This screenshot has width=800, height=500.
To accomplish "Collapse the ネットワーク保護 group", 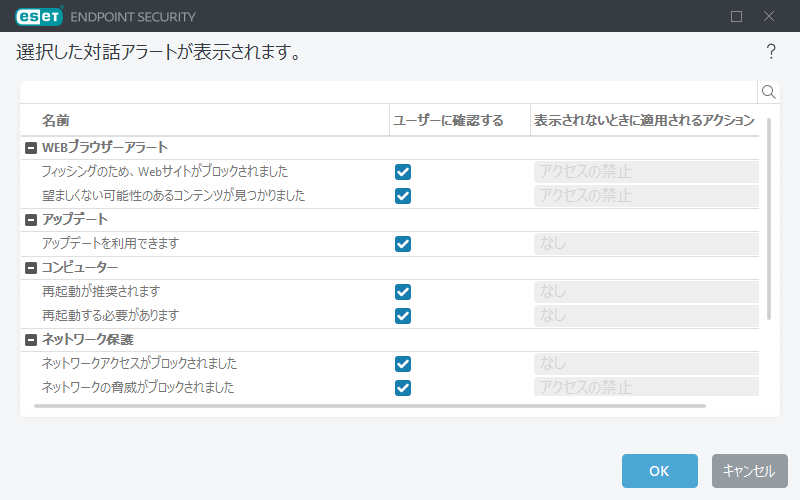I will tap(31, 340).
